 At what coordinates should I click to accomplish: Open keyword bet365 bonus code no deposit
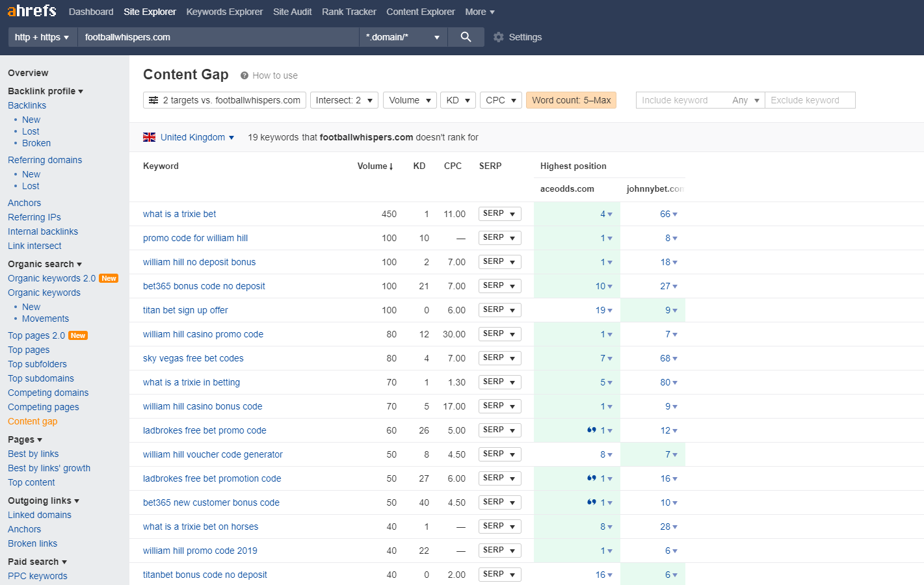[x=204, y=286]
